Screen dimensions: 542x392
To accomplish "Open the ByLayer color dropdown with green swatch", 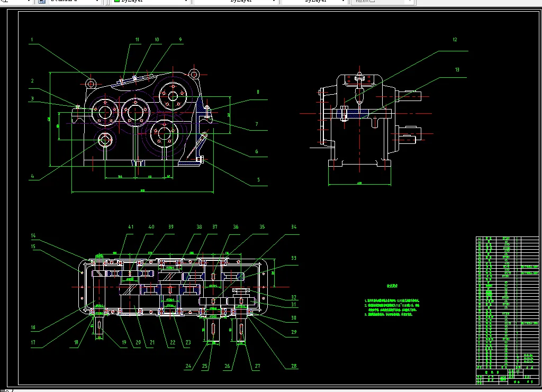I will click(151, 2).
